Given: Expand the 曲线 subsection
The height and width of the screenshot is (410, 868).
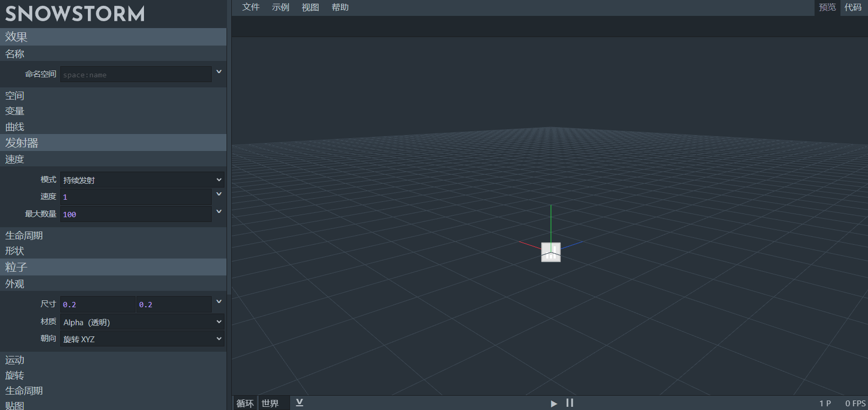Looking at the screenshot, I should (x=113, y=127).
